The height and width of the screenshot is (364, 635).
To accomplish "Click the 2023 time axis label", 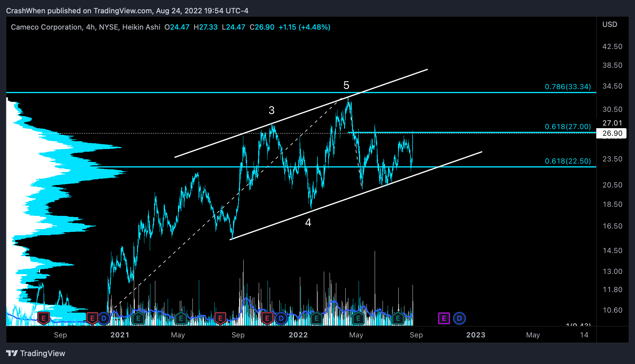I will tap(476, 335).
